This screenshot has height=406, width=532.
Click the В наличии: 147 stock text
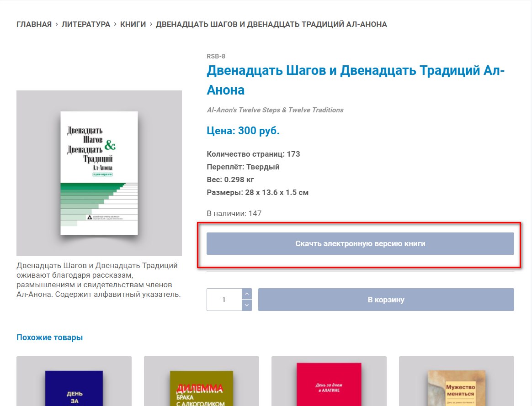(x=234, y=214)
